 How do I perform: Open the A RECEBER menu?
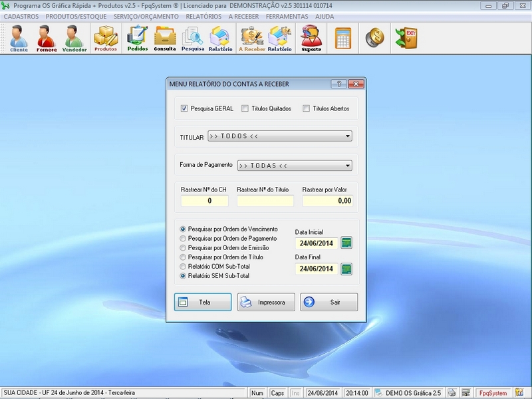pos(243,16)
